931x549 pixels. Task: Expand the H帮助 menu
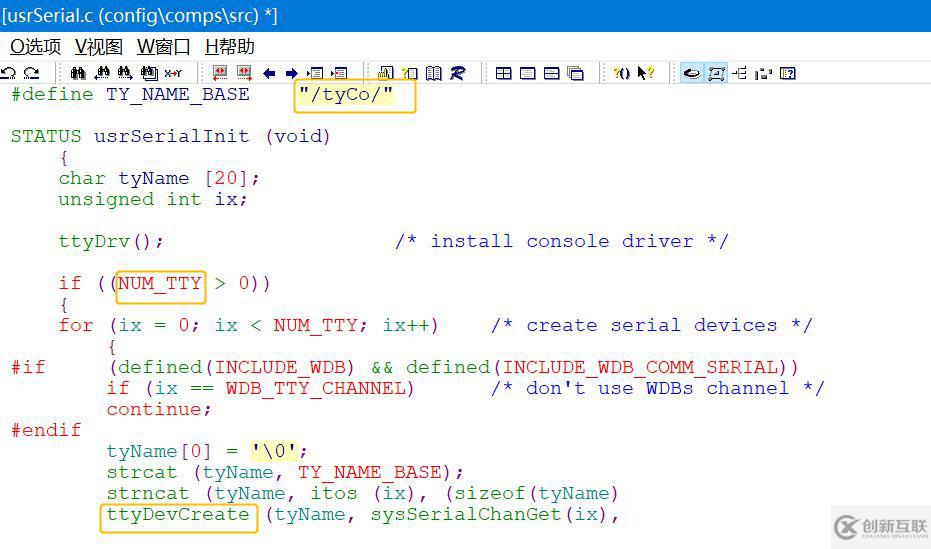(x=229, y=47)
